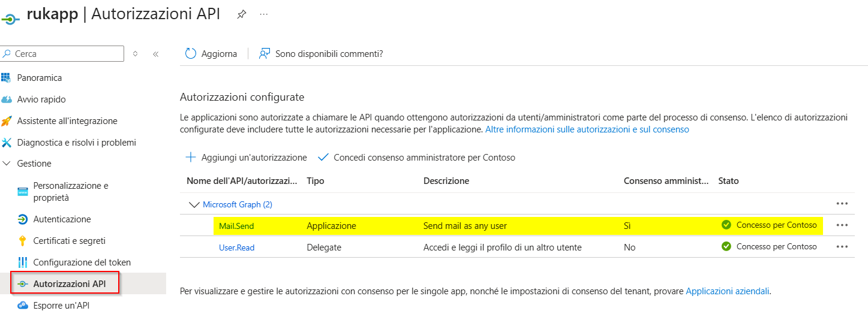
Task: Click the checkmark icon for admin consent
Action: [x=323, y=158]
